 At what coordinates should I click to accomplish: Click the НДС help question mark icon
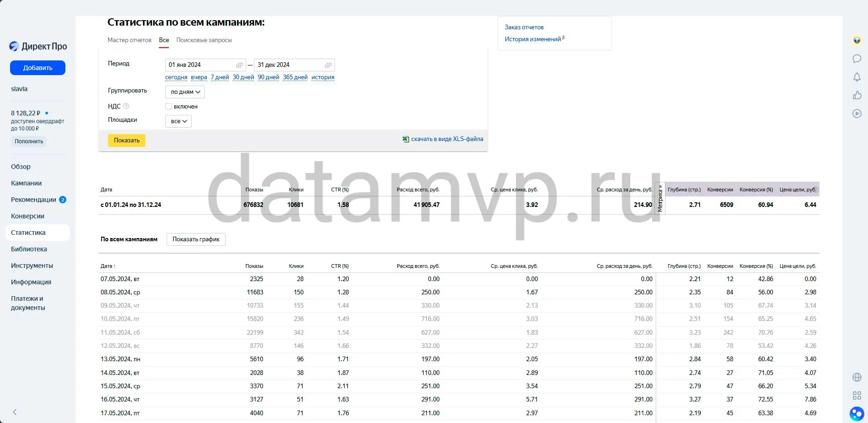point(126,106)
